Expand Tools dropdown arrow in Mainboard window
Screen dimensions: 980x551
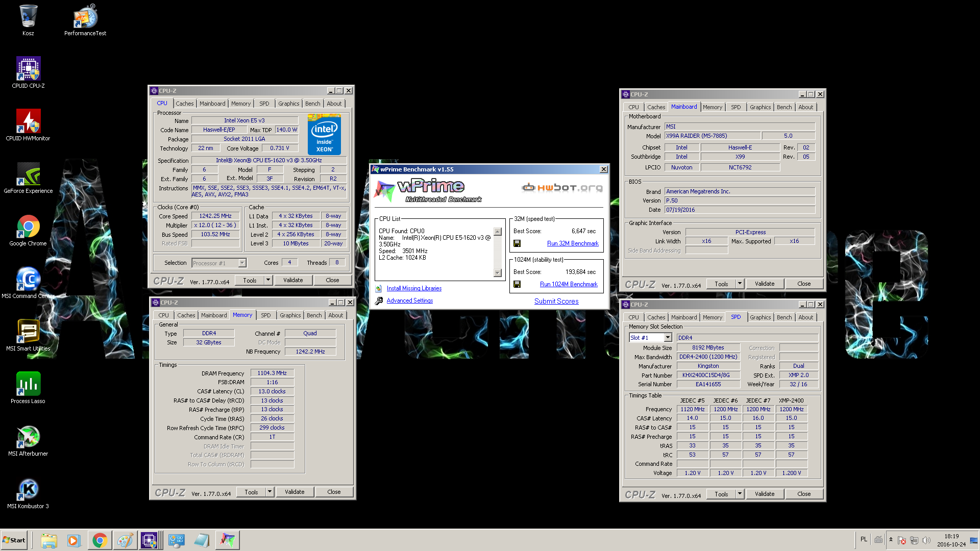(740, 284)
